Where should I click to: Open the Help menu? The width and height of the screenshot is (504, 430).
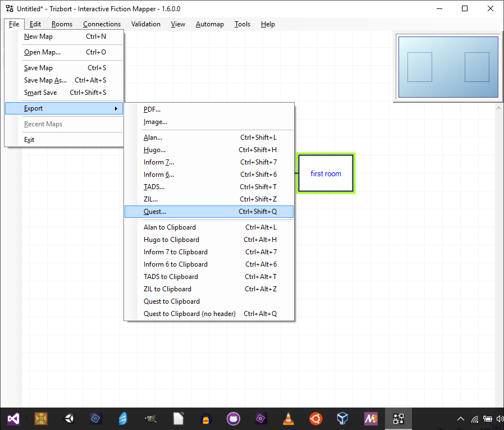[268, 24]
